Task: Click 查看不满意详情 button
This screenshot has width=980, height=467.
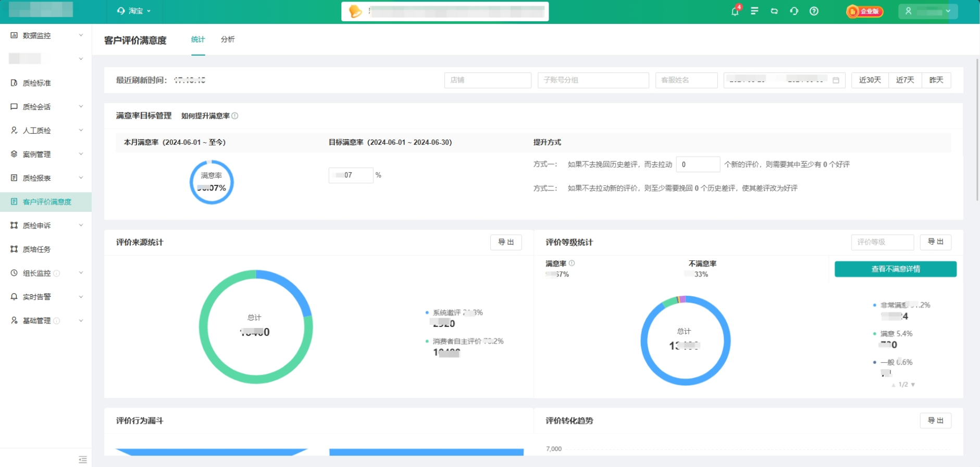Action: pos(896,269)
